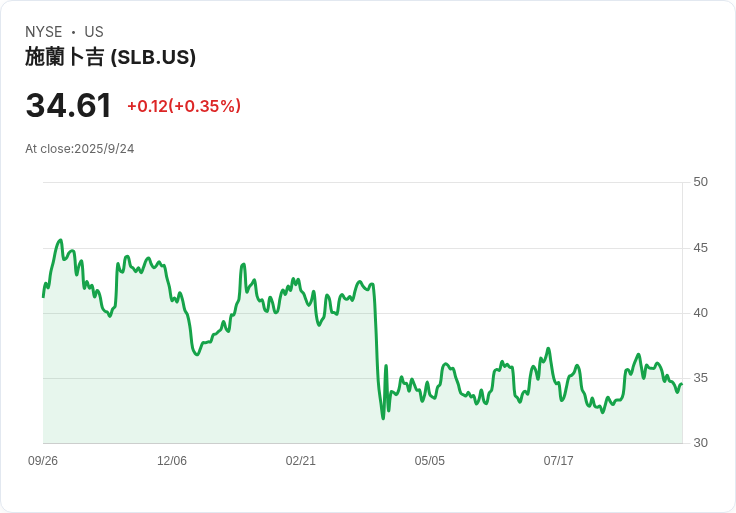
Task: Click the NYSE exchange label
Action: [x=44, y=32]
